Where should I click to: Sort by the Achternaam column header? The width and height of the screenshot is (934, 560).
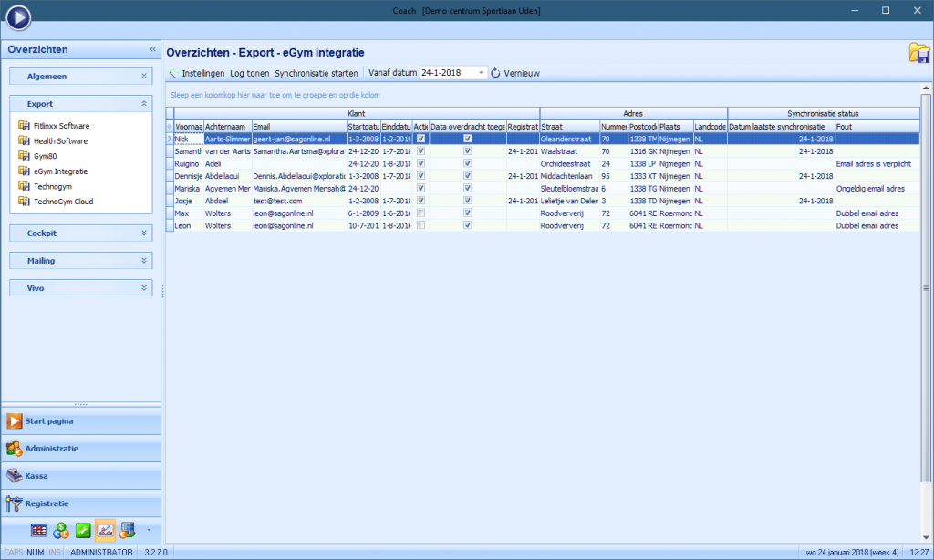click(226, 126)
